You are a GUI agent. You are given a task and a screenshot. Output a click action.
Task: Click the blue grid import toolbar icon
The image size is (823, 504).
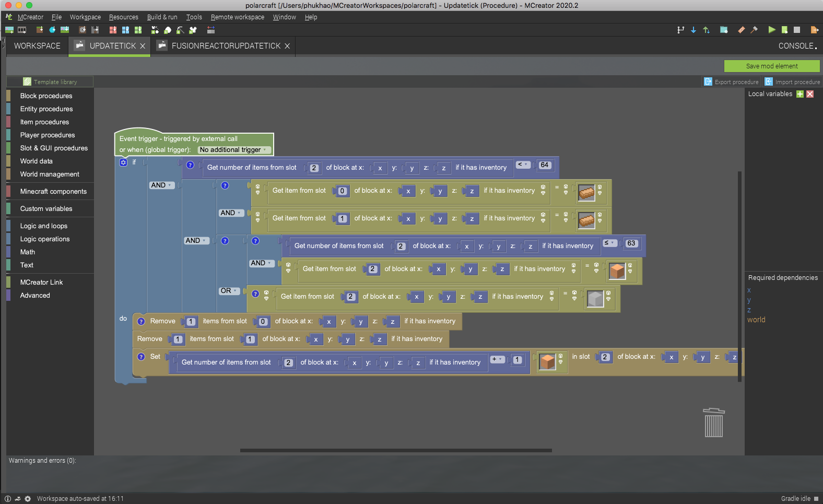[125, 30]
